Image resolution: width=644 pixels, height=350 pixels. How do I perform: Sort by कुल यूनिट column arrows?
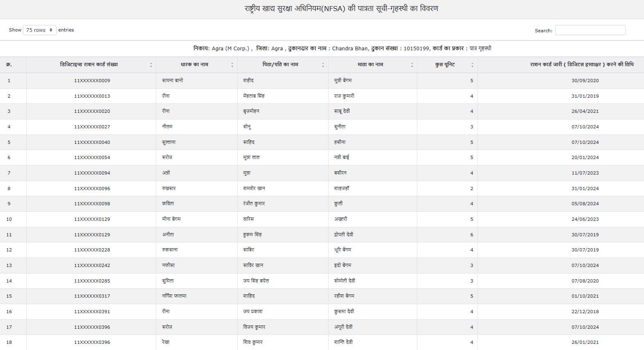pos(472,65)
